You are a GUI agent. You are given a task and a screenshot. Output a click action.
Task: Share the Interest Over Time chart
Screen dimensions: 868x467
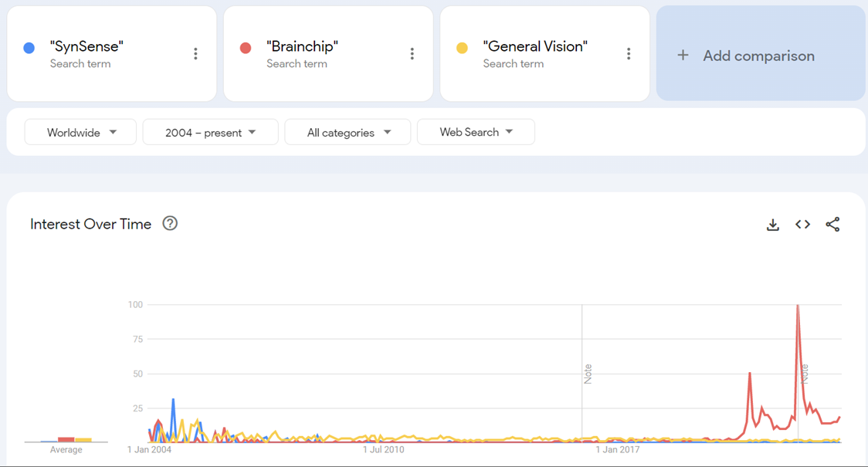point(832,225)
